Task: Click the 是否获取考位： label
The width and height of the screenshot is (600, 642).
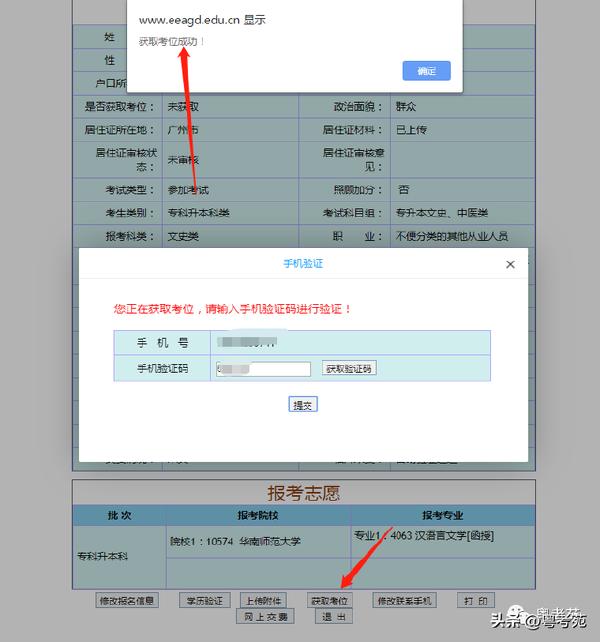Action: click(120, 107)
